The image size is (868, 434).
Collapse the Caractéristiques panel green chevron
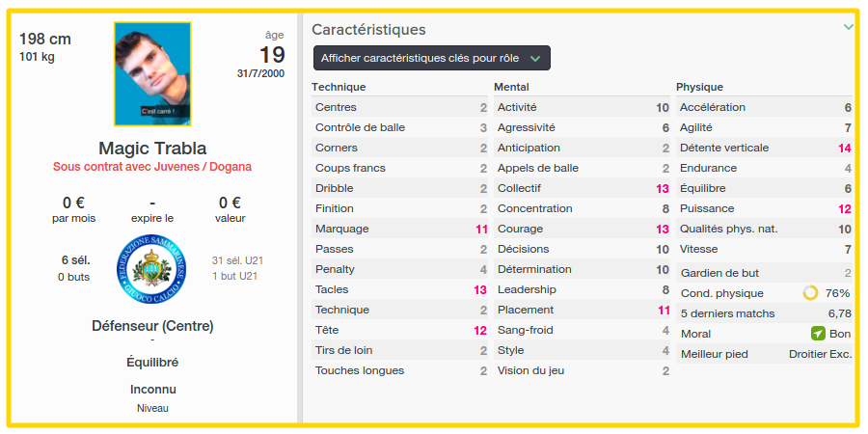tap(848, 27)
